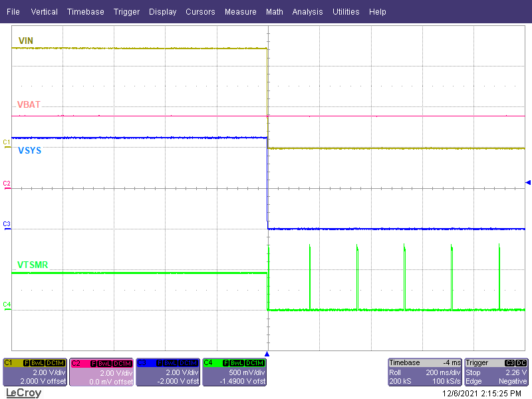Open the Analysis menu
The width and height of the screenshot is (532, 399).
click(x=307, y=11)
